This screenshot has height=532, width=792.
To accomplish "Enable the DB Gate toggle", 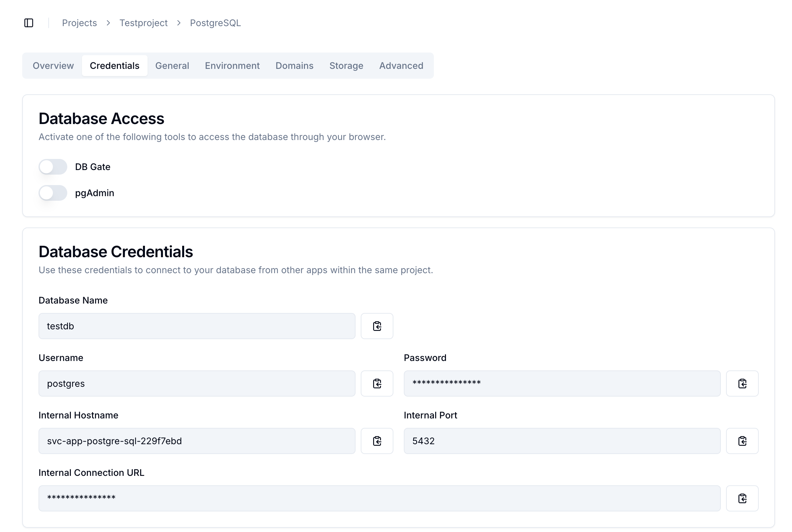I will coord(53,166).
